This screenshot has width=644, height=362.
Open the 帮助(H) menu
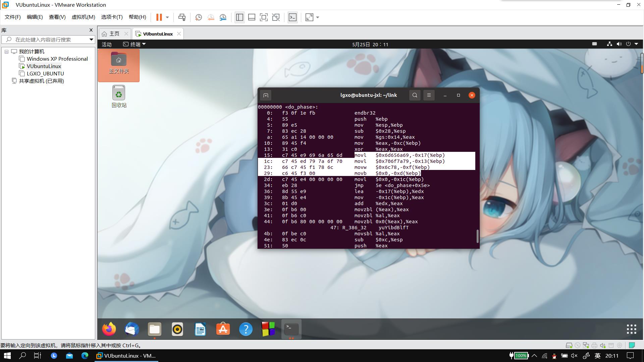click(137, 17)
